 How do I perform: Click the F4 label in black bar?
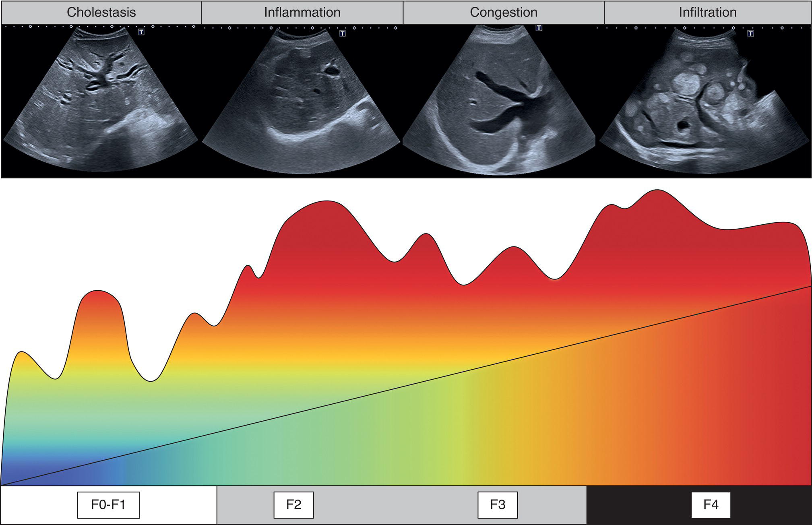(x=711, y=504)
